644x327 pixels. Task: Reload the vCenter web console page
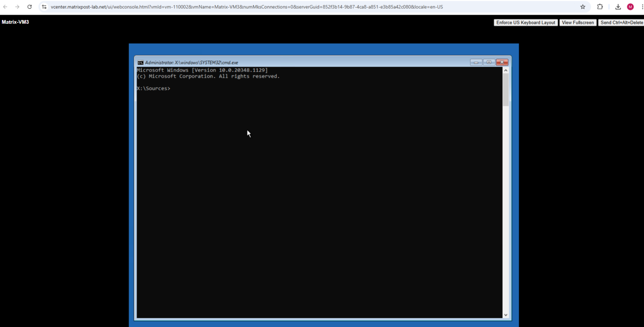(x=29, y=7)
